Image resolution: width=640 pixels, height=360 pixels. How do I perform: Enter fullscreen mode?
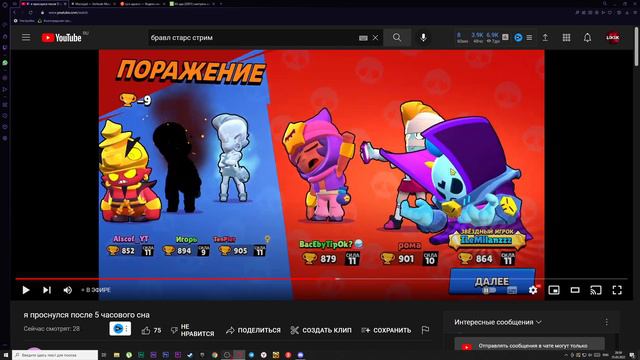click(x=617, y=290)
